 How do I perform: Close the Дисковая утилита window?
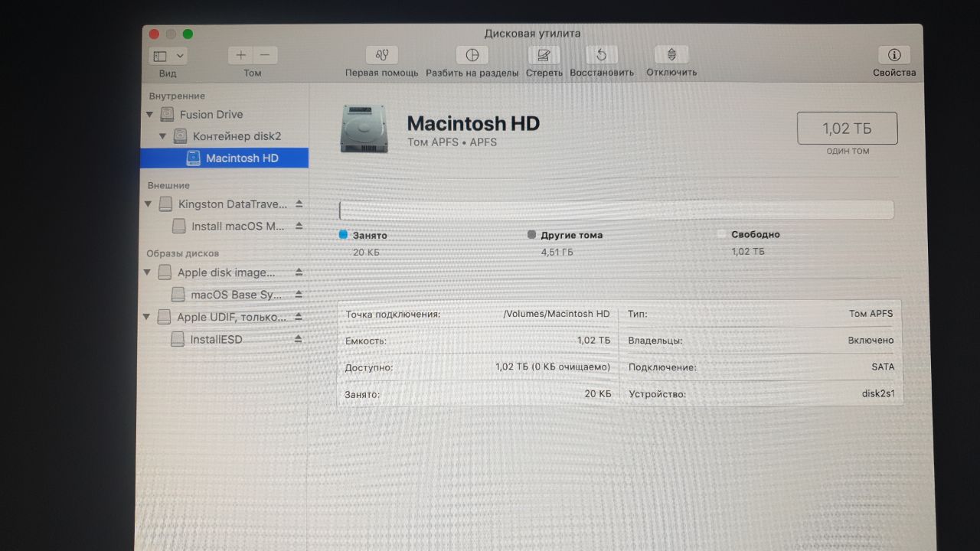[x=154, y=34]
